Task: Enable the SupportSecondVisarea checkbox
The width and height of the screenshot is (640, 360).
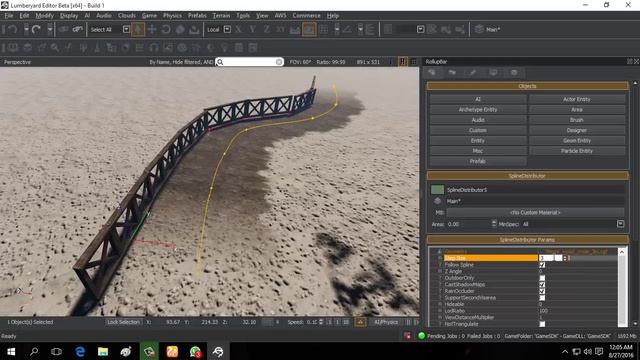Action: pyautogui.click(x=542, y=298)
